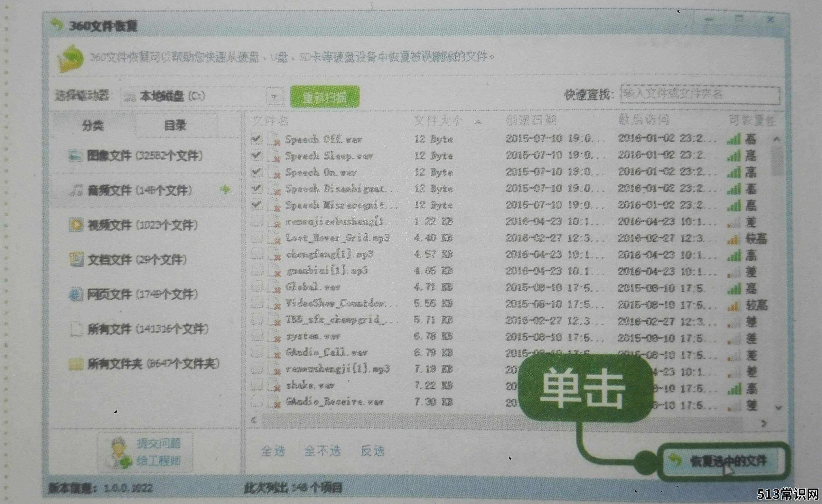Switch to the 分类 tab

pos(93,126)
